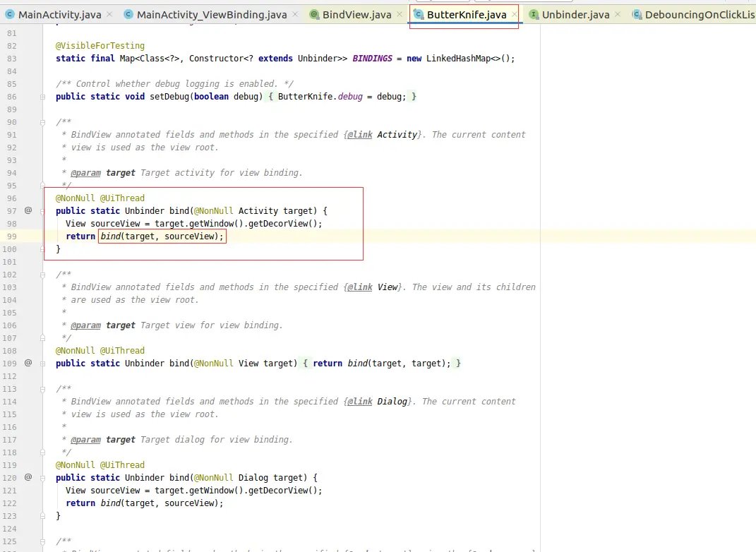This screenshot has width=756, height=552.
Task: Expand the folded bind(View) method at line 109
Action: (x=42, y=364)
